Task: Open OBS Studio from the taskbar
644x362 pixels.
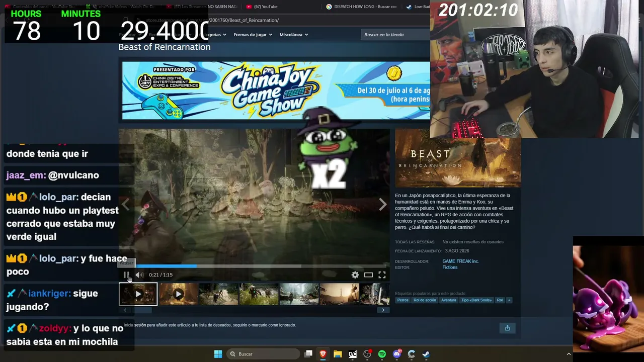Action: coord(367,354)
